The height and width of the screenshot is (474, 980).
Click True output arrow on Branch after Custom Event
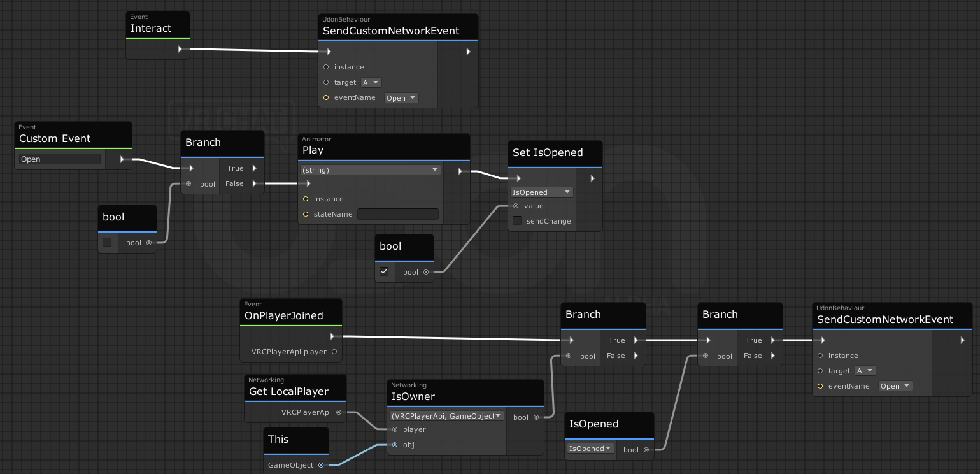[254, 168]
